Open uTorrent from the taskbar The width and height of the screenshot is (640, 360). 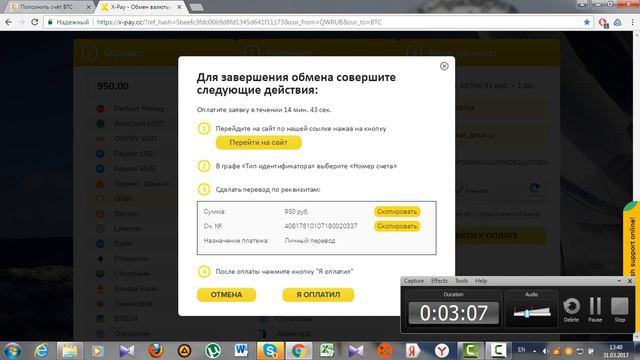click(x=213, y=351)
